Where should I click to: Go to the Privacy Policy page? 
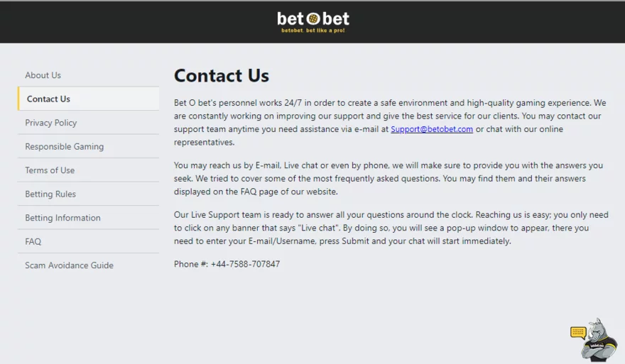coord(51,123)
